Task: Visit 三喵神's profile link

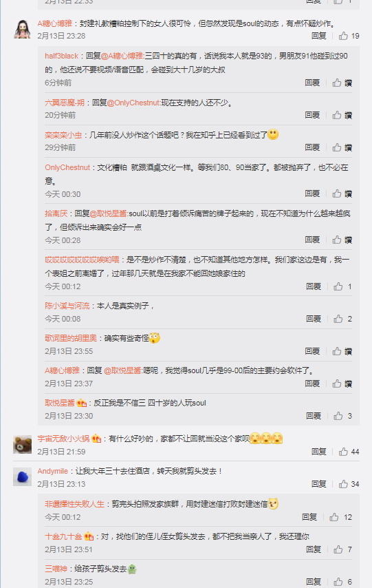Action: pyautogui.click(x=56, y=569)
